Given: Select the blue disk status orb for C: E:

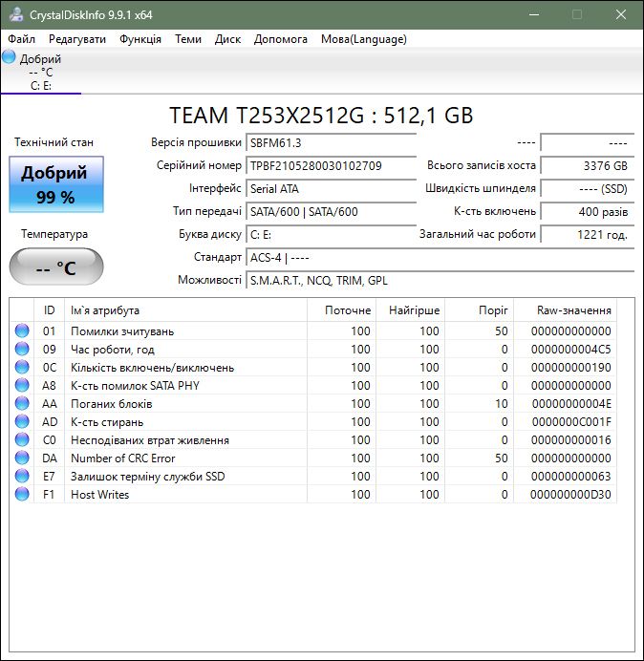Looking at the screenshot, I should click(9, 57).
